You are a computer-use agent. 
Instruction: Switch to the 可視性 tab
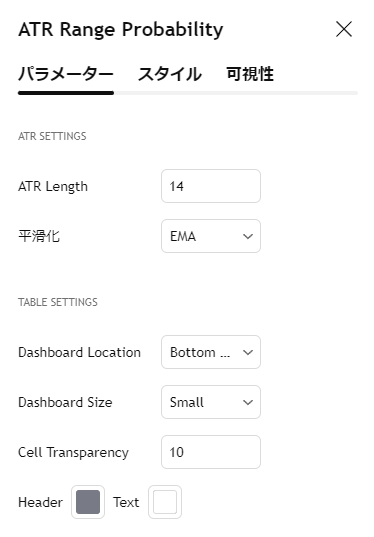[x=250, y=74]
